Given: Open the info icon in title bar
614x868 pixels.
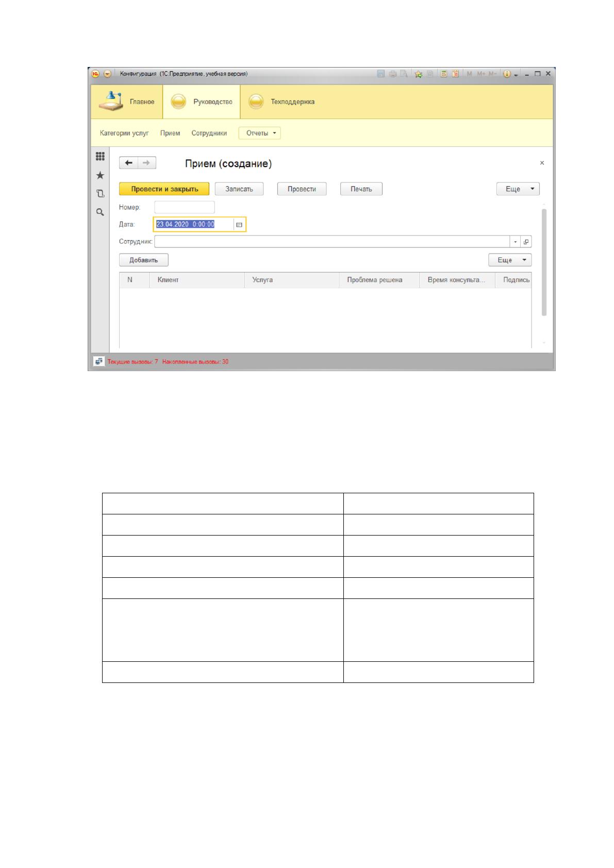Looking at the screenshot, I should point(507,74).
